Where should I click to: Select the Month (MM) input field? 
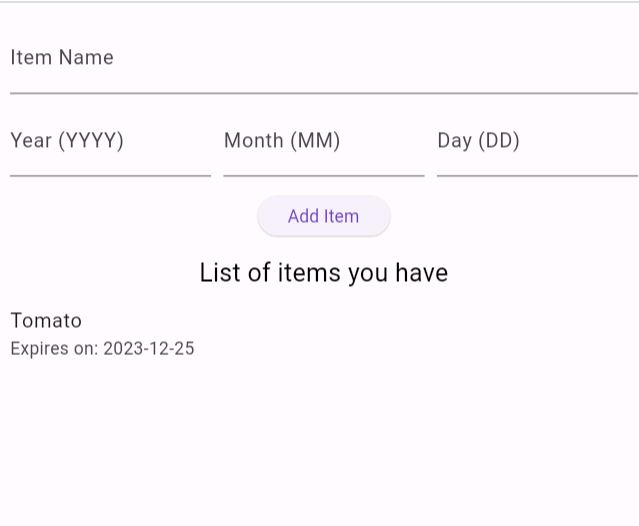(x=323, y=143)
